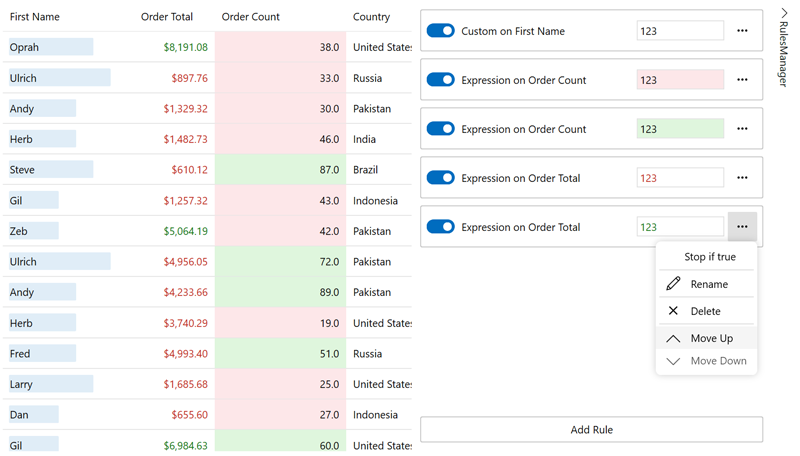The image size is (800, 456).
Task: Click the 38.0 order count cell
Action: click(x=281, y=47)
